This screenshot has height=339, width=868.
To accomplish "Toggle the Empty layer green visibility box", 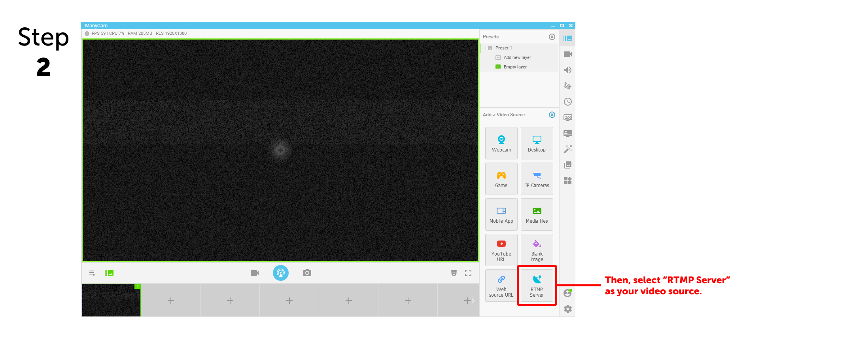I will (x=498, y=67).
